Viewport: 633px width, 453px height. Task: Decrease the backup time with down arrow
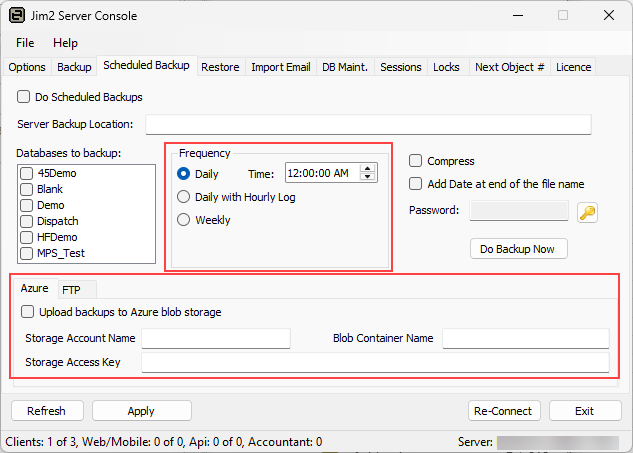(367, 176)
